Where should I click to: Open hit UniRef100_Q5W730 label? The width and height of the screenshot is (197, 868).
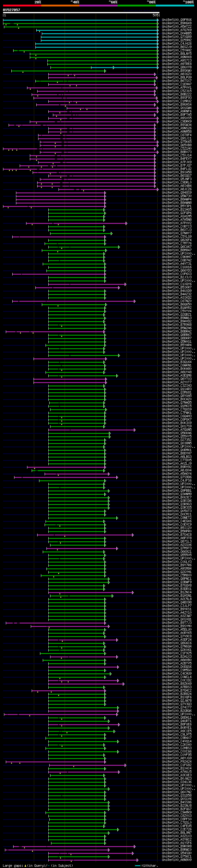click(177, 196)
